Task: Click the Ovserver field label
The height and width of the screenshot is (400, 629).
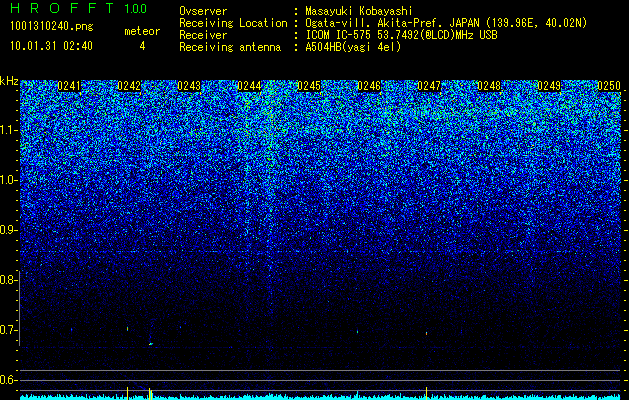Action: [x=203, y=11]
